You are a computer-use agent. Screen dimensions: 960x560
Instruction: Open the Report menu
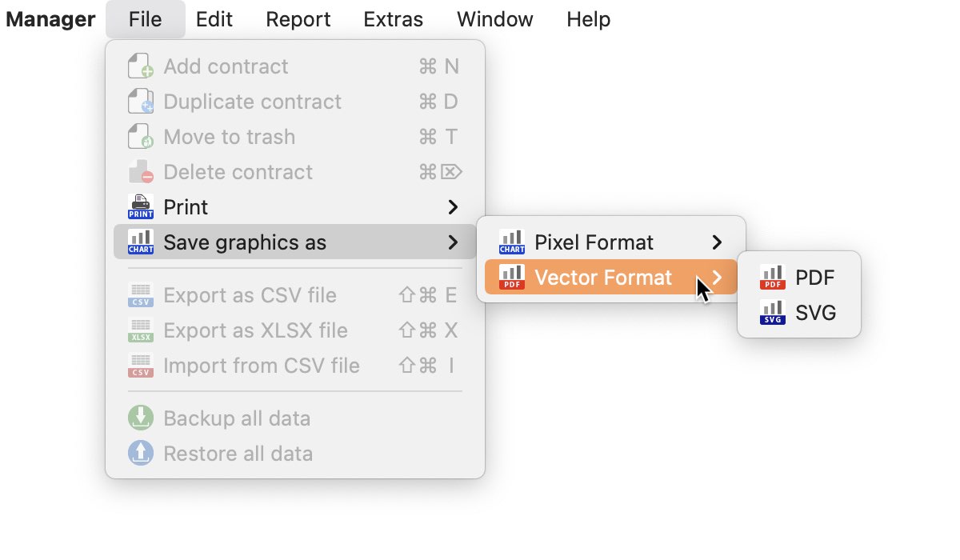coord(298,19)
